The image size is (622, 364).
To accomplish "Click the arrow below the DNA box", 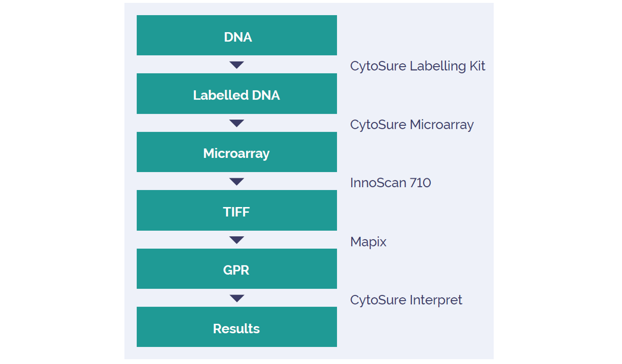I will [x=236, y=65].
